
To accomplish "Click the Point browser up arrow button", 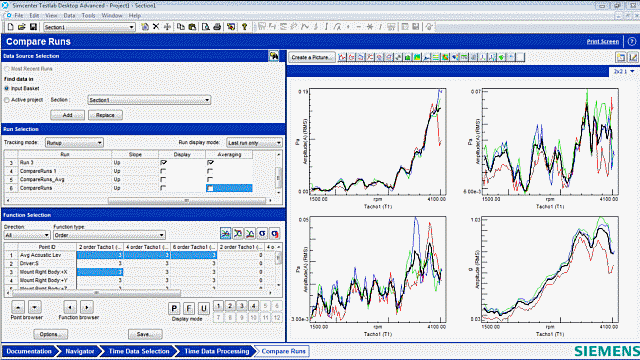I will coord(18,307).
